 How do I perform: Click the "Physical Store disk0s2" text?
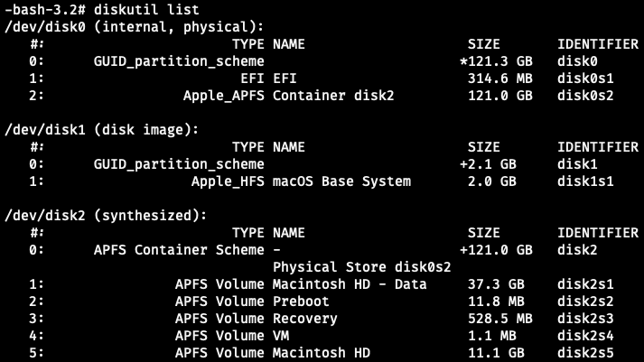pyautogui.click(x=361, y=267)
